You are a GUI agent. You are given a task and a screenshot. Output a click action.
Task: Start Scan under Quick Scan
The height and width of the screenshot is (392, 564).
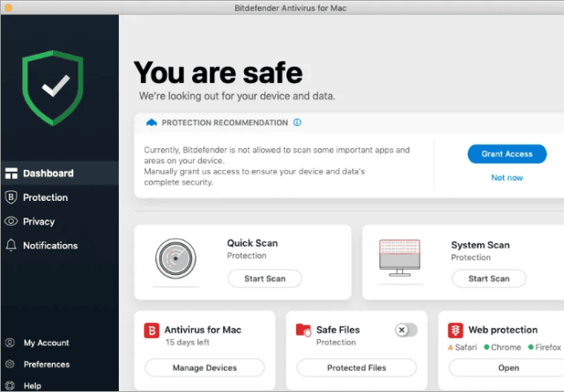[x=264, y=278]
